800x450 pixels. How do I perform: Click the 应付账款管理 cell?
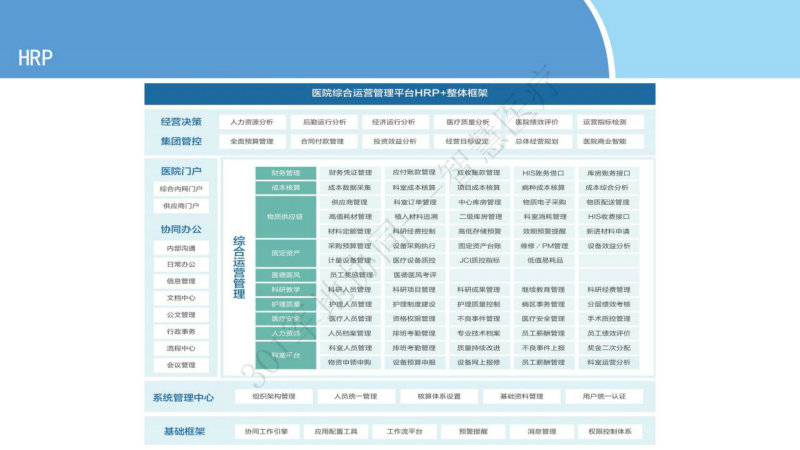pos(414,173)
